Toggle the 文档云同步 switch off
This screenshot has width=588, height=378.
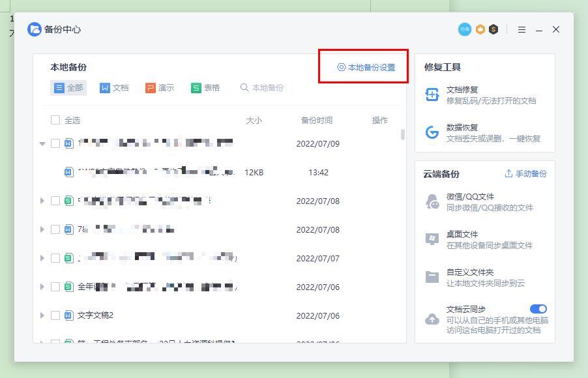click(538, 309)
